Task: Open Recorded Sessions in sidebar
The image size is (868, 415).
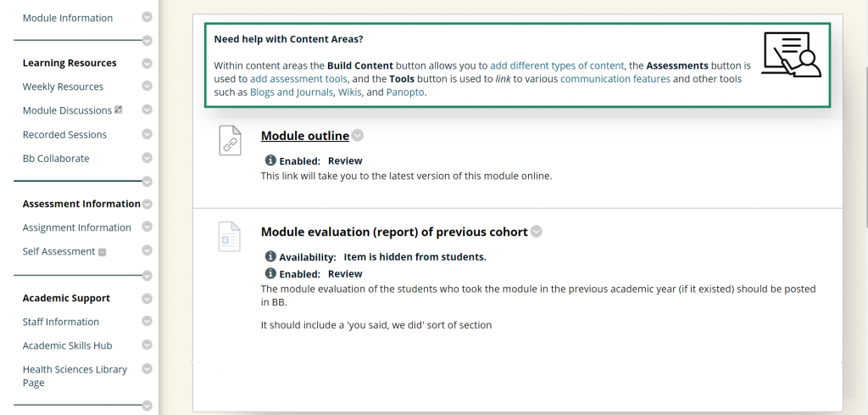Action: (64, 135)
